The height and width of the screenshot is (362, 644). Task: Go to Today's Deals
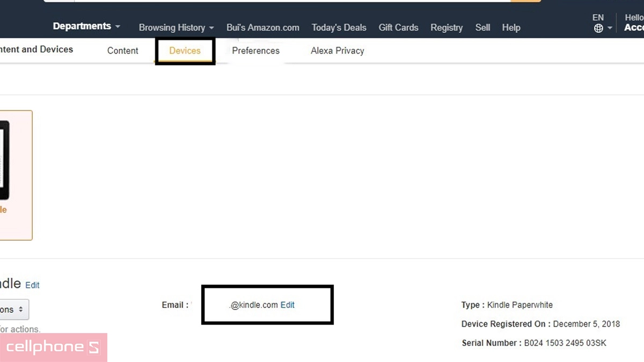tap(339, 27)
